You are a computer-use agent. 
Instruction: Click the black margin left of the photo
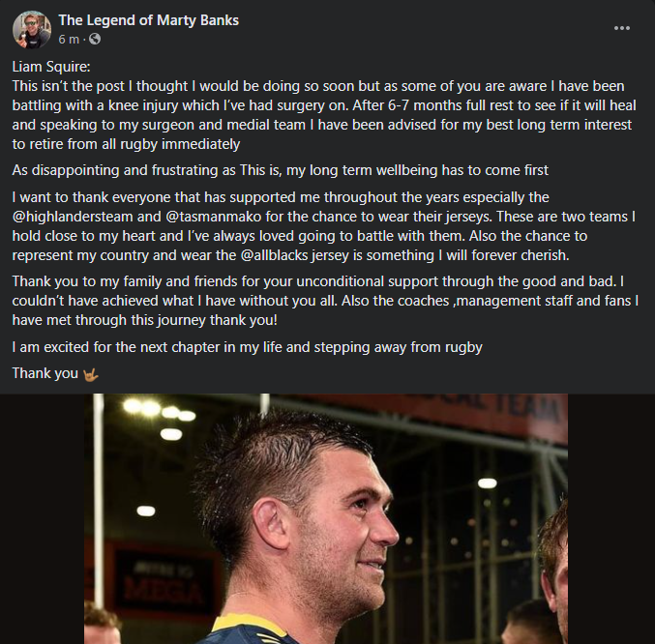click(x=42, y=519)
